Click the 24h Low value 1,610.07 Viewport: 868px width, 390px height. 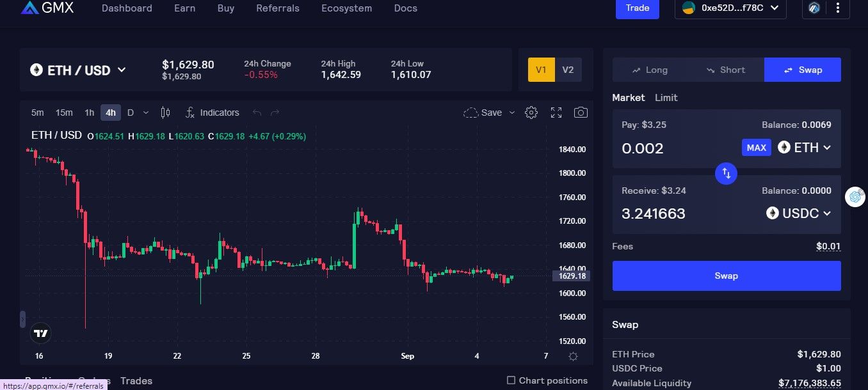coord(411,75)
